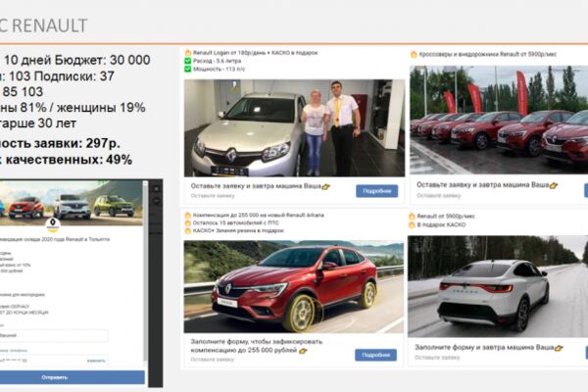Click form heading mentioning '2020 года Renault в Тольятти'
Viewport: 588px width, 392px height.
pyautogui.click(x=55, y=239)
